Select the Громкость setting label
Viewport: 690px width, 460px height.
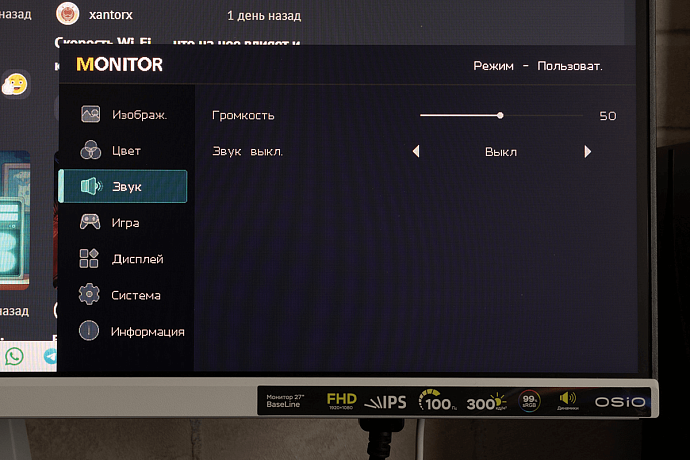coord(243,115)
